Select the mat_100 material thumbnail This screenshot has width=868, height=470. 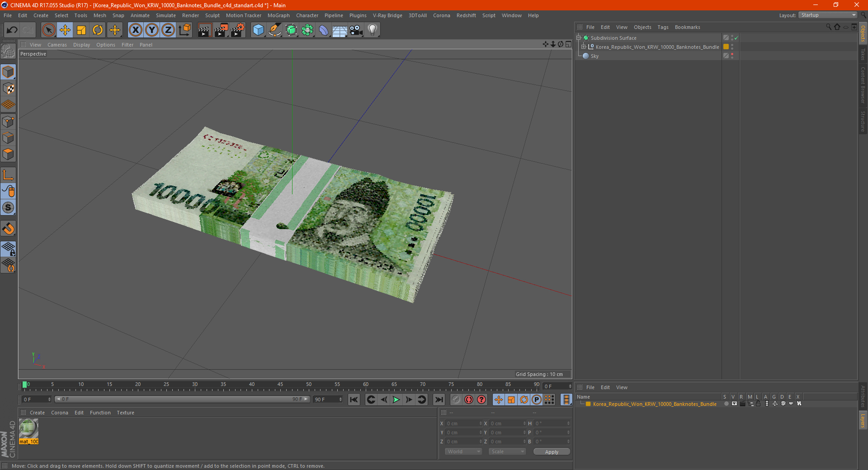pos(28,428)
